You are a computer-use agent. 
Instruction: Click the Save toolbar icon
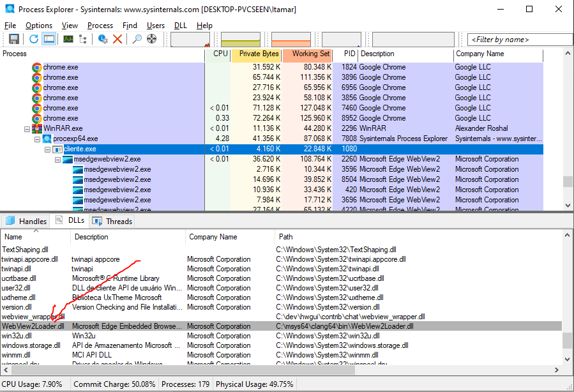(14, 39)
